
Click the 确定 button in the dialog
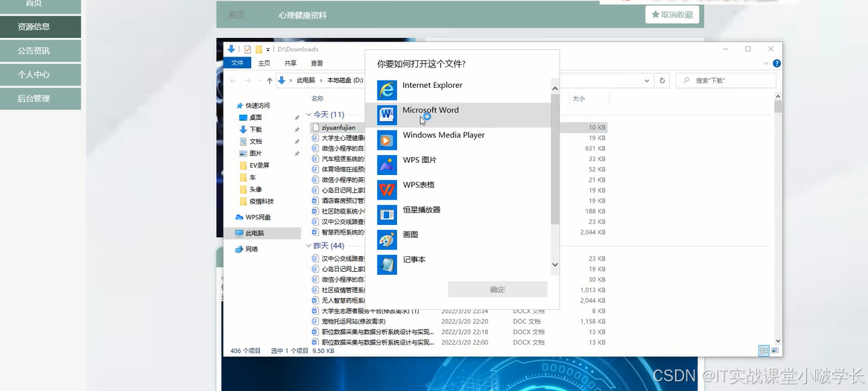pyautogui.click(x=498, y=289)
